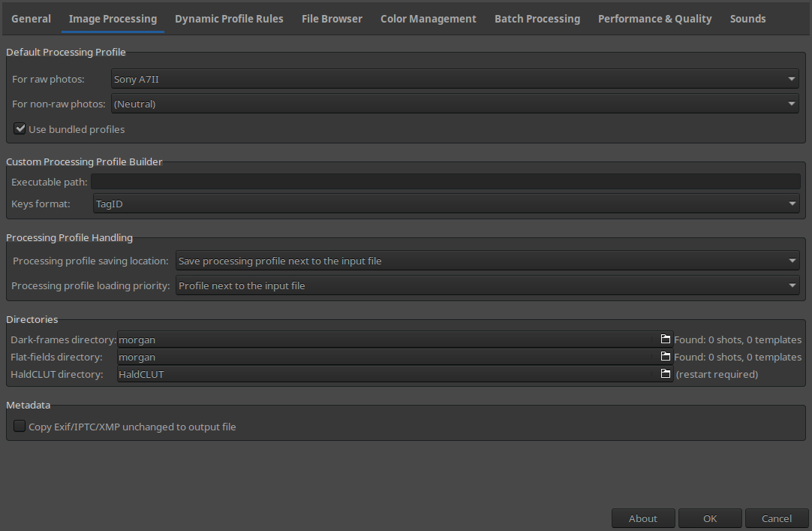Click the 'For non-raw photos:' label
812x531 pixels.
click(59, 104)
